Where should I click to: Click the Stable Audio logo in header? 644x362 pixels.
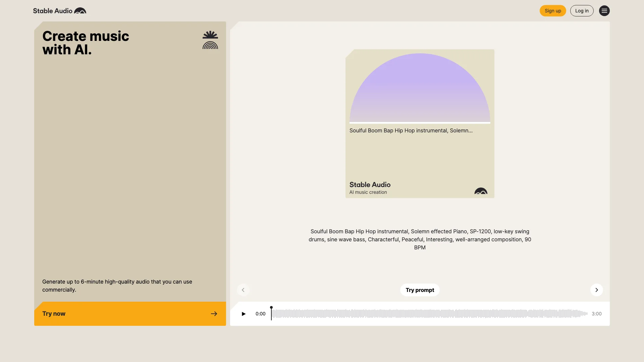click(x=60, y=11)
